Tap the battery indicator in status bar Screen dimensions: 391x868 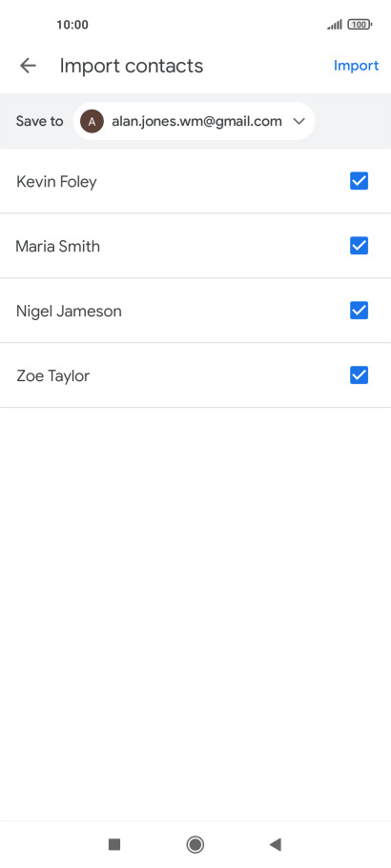tap(360, 25)
